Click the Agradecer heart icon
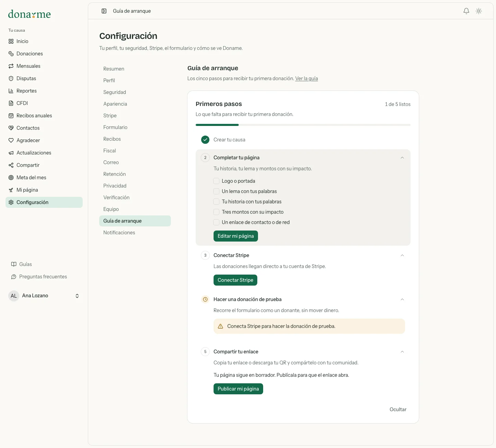The width and height of the screenshot is (496, 448). pyautogui.click(x=11, y=140)
